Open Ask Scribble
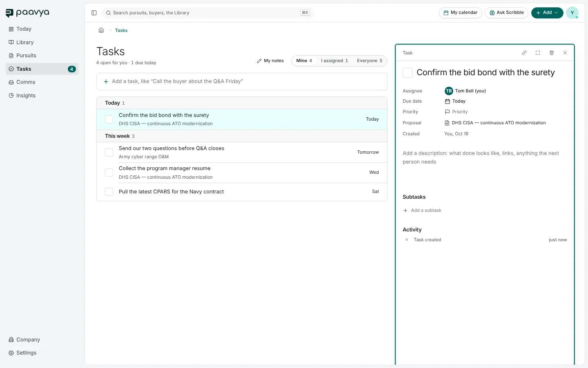 [x=507, y=13]
